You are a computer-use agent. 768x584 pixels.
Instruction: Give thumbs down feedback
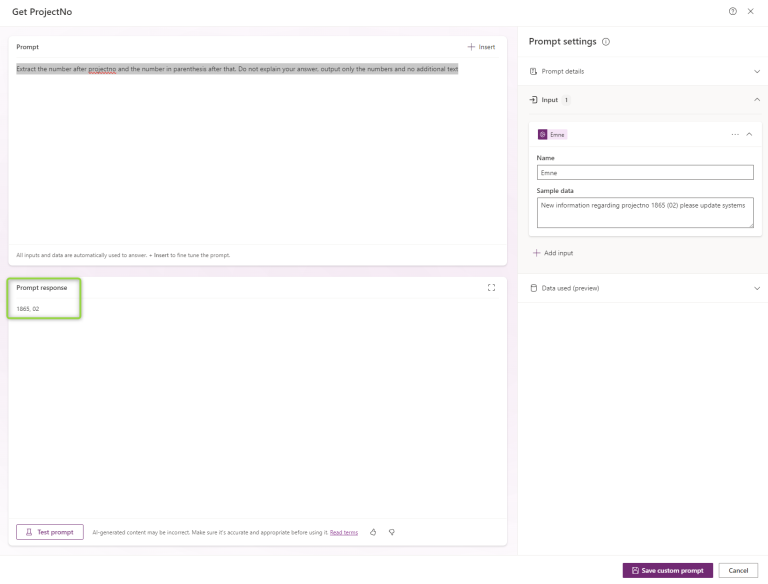pos(392,532)
